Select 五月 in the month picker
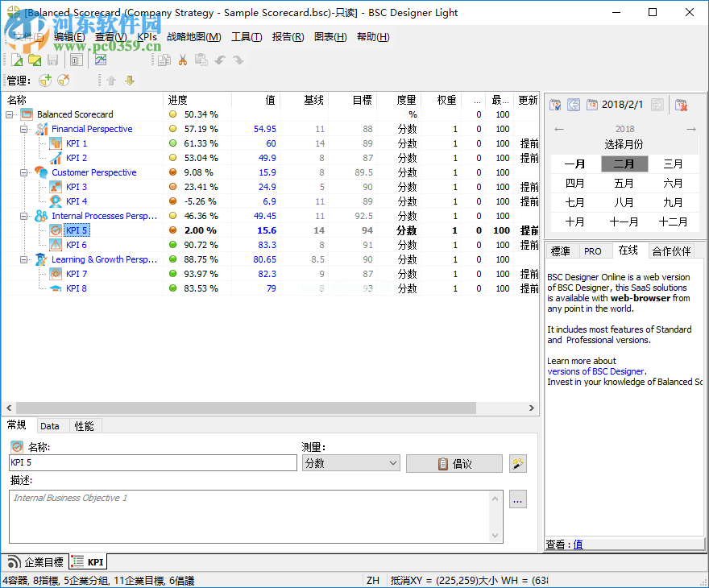 (624, 183)
